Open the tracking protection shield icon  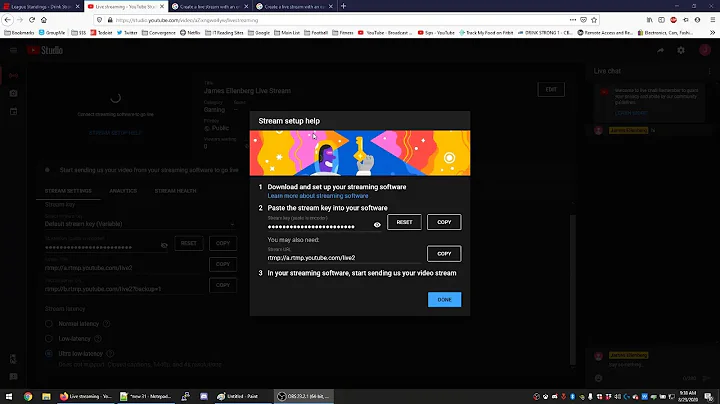point(99,20)
